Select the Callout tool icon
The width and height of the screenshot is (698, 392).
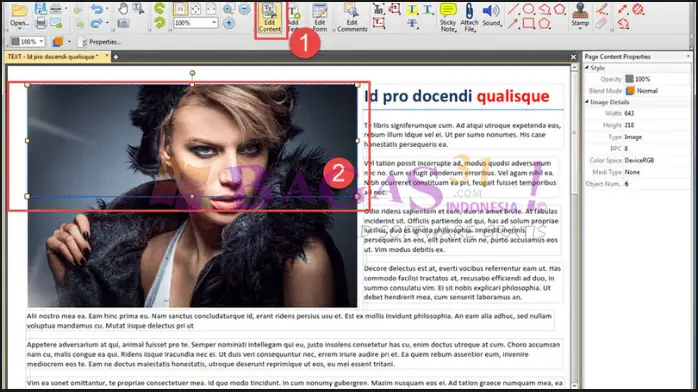tap(394, 8)
